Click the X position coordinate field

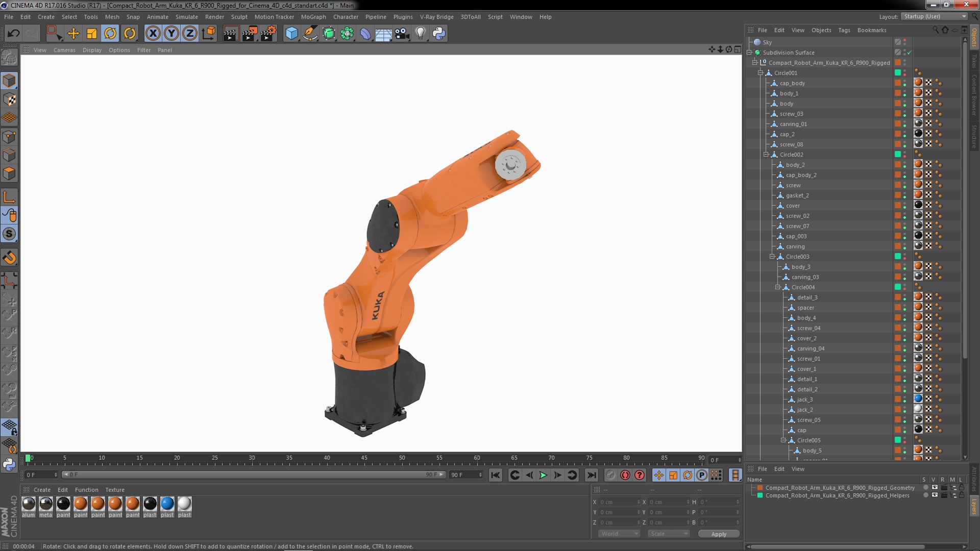click(619, 502)
